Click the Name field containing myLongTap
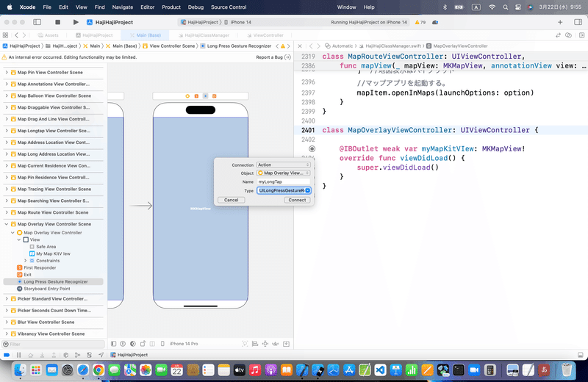This screenshot has width=588, height=382. pos(284,181)
